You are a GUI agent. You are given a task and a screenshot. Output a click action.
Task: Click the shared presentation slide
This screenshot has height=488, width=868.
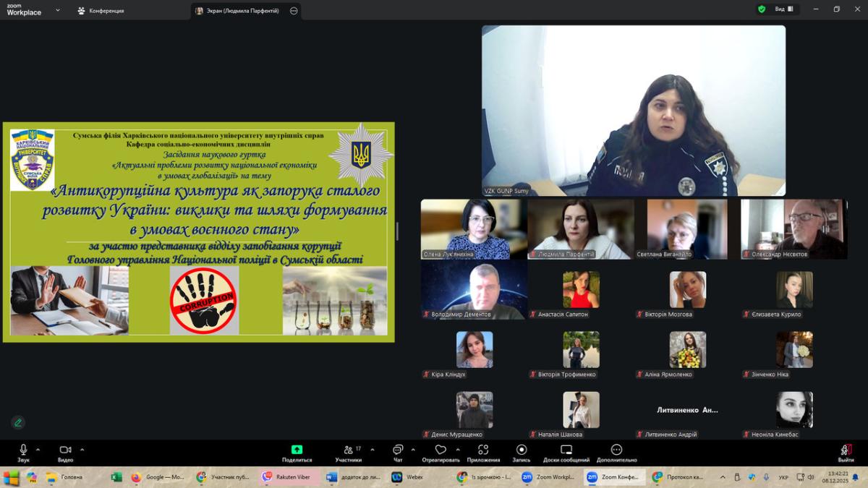(x=199, y=232)
